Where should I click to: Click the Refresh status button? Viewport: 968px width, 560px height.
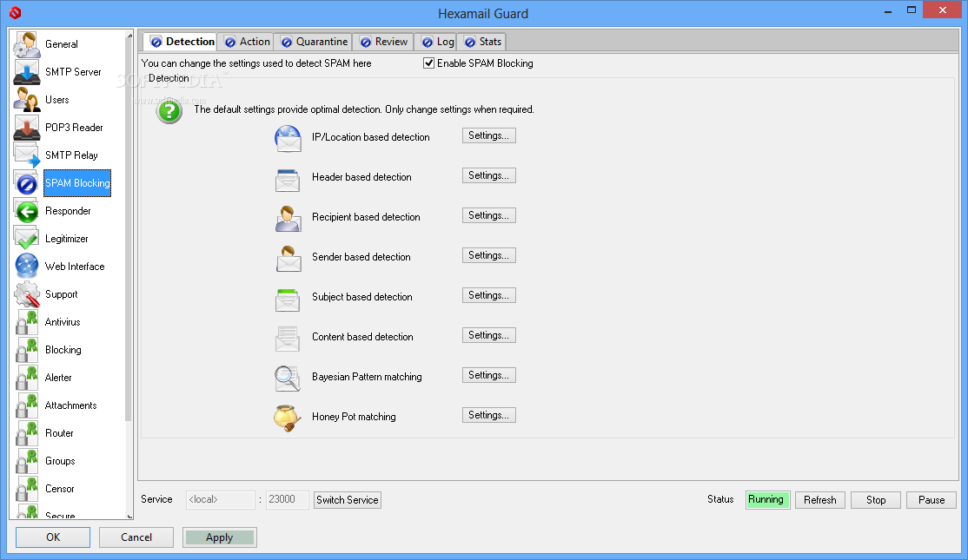(x=819, y=500)
